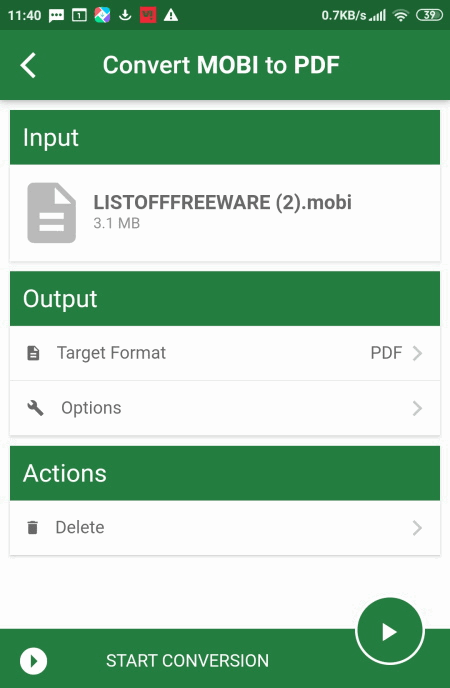Choose the Delete action row
The height and width of the screenshot is (688, 450).
[225, 527]
